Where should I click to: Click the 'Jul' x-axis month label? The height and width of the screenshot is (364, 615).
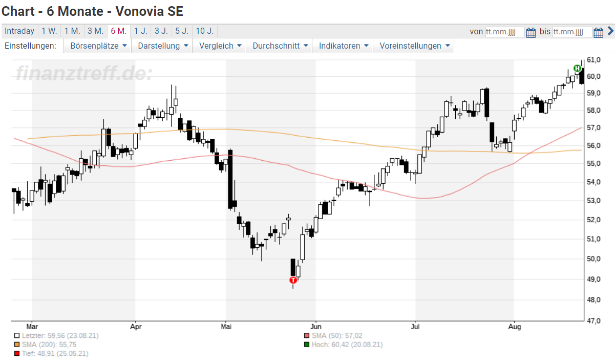click(x=415, y=326)
